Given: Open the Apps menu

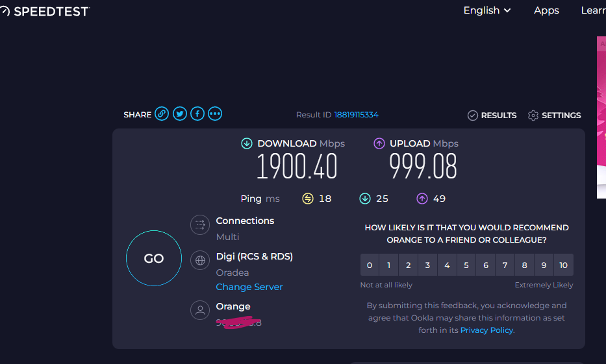Looking at the screenshot, I should pyautogui.click(x=546, y=10).
